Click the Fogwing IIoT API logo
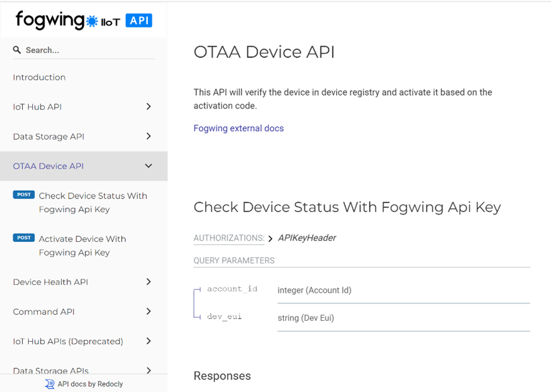This screenshot has height=392, width=551. 84,20
